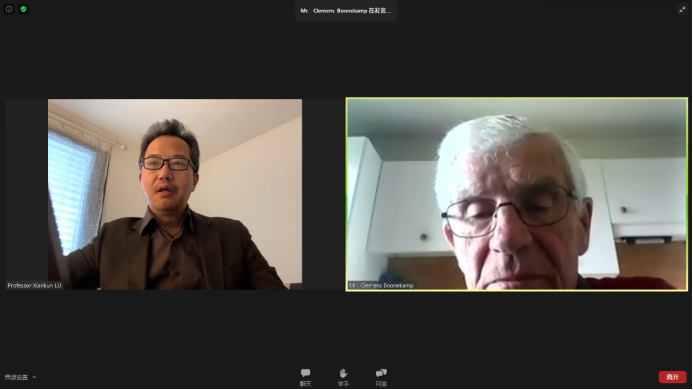Click the red leave meeting button
Screen dimensions: 693x390
click(x=672, y=377)
